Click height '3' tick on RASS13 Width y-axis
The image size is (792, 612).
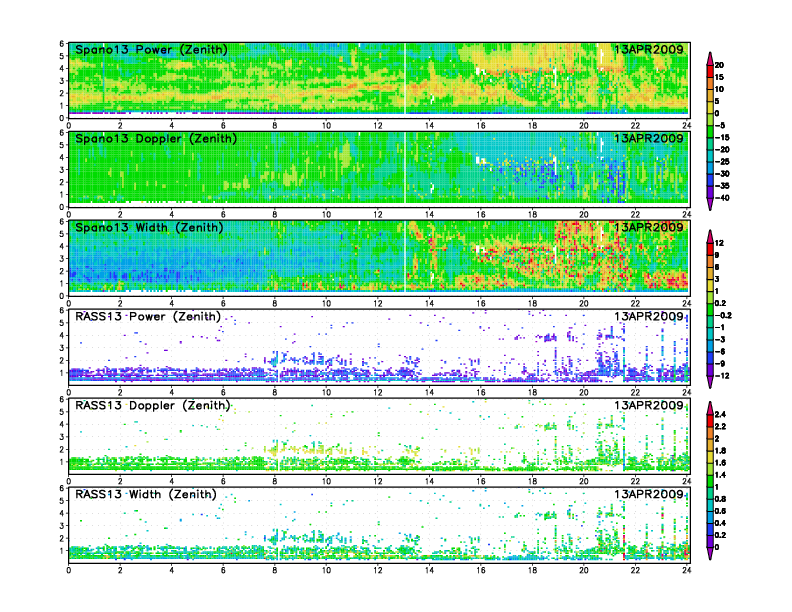pos(62,526)
